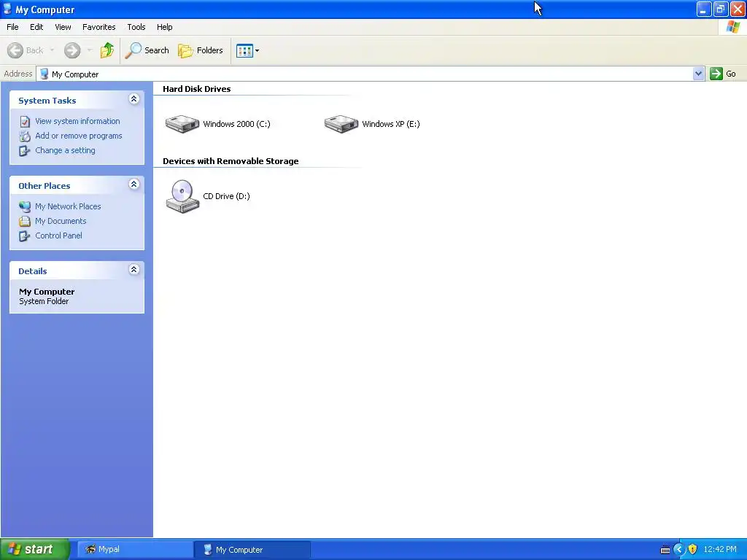747x560 pixels.
Task: Click the CD Drive (D:) label
Action: click(x=226, y=196)
